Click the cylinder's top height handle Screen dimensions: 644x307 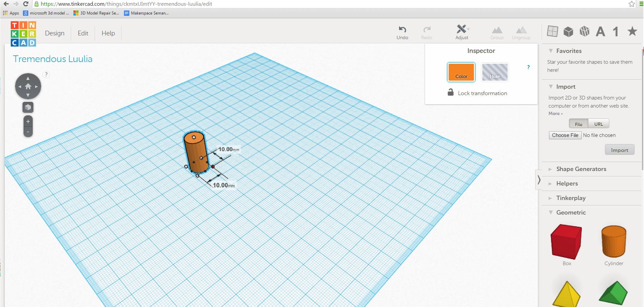[x=194, y=137]
